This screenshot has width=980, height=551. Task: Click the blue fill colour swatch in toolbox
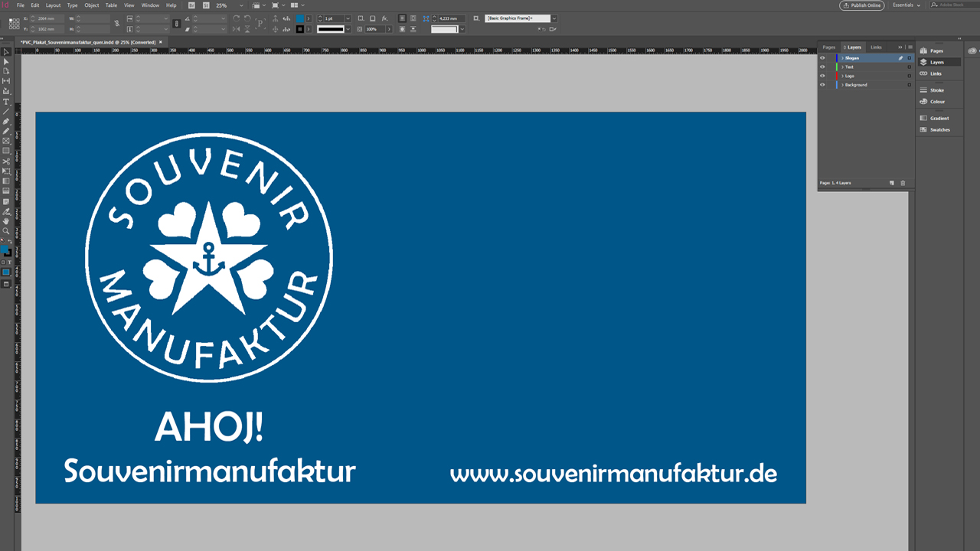coord(5,249)
